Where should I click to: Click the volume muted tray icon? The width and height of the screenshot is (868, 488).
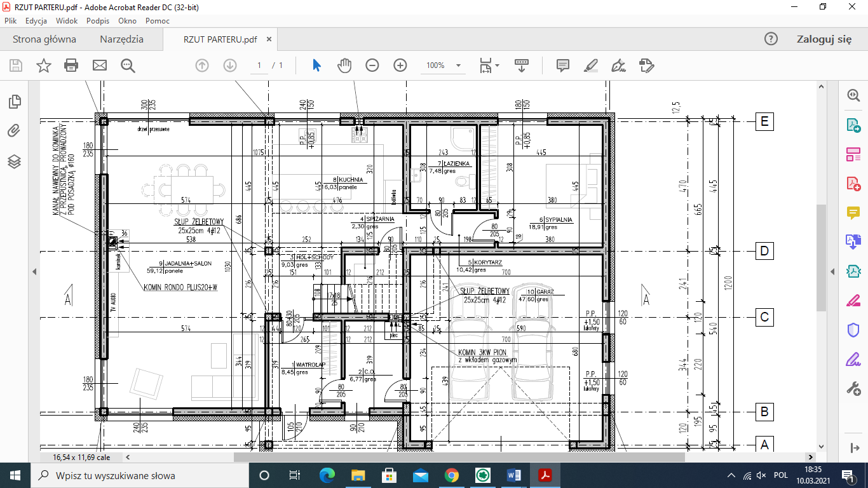pos(762,475)
